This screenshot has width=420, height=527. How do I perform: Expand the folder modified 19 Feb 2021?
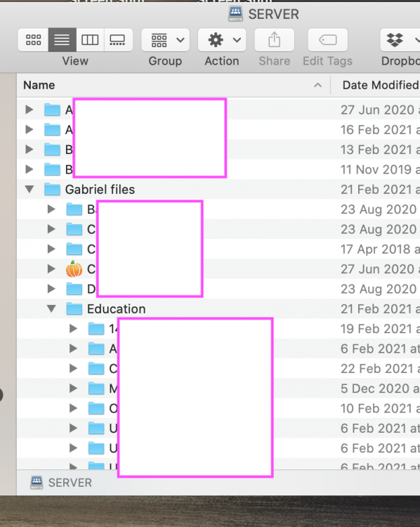point(73,328)
